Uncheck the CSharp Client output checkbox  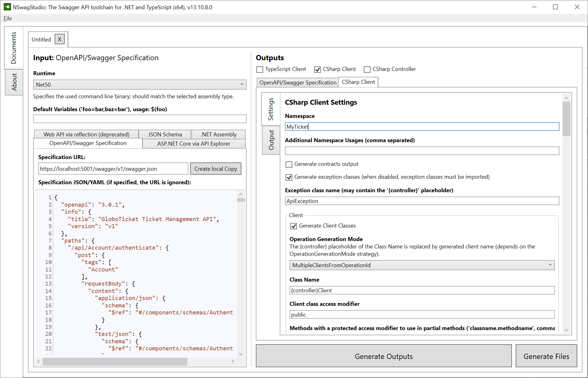click(317, 69)
